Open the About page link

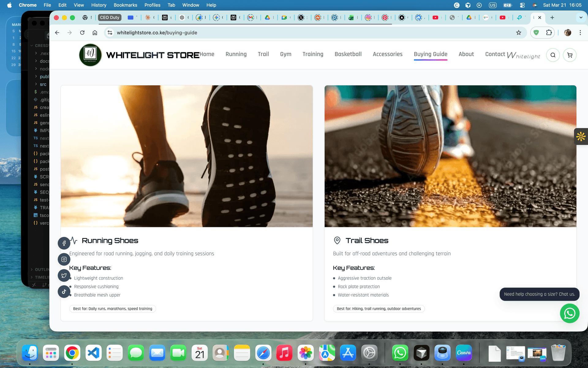[466, 54]
